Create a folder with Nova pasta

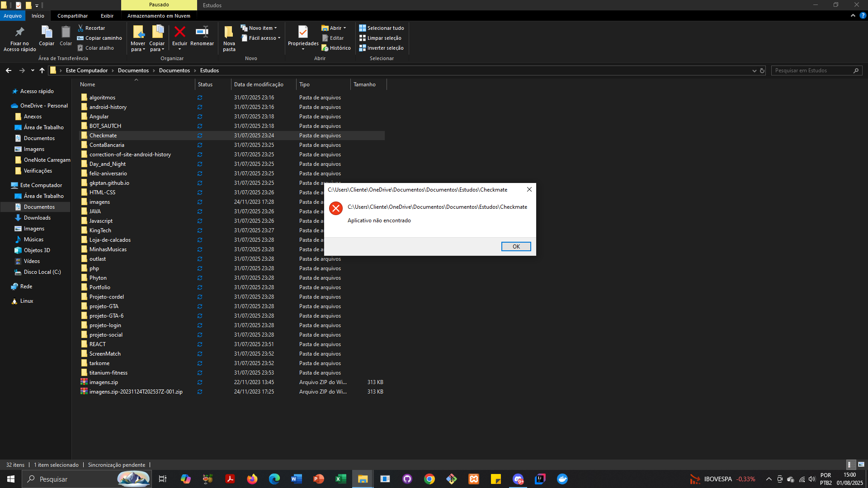point(229,38)
